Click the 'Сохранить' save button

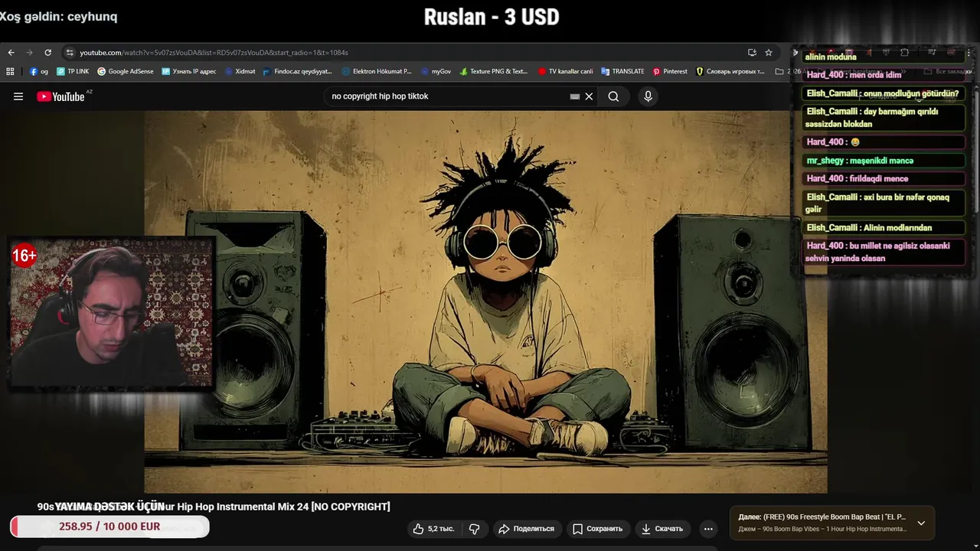pyautogui.click(x=598, y=529)
